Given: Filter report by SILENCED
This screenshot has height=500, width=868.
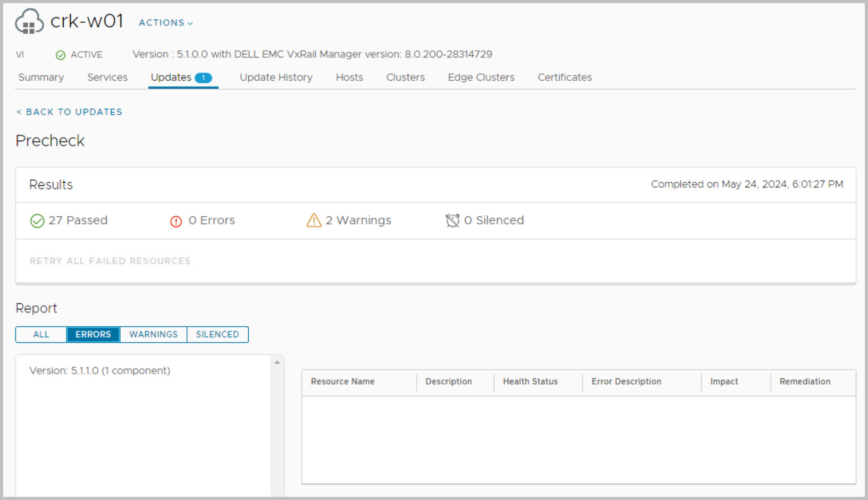Looking at the screenshot, I should click(x=217, y=334).
